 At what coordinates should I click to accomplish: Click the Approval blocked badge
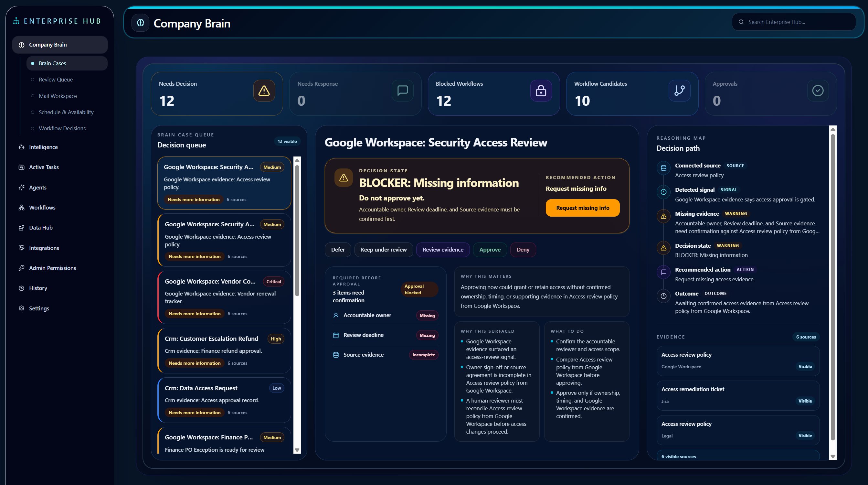[x=419, y=289]
